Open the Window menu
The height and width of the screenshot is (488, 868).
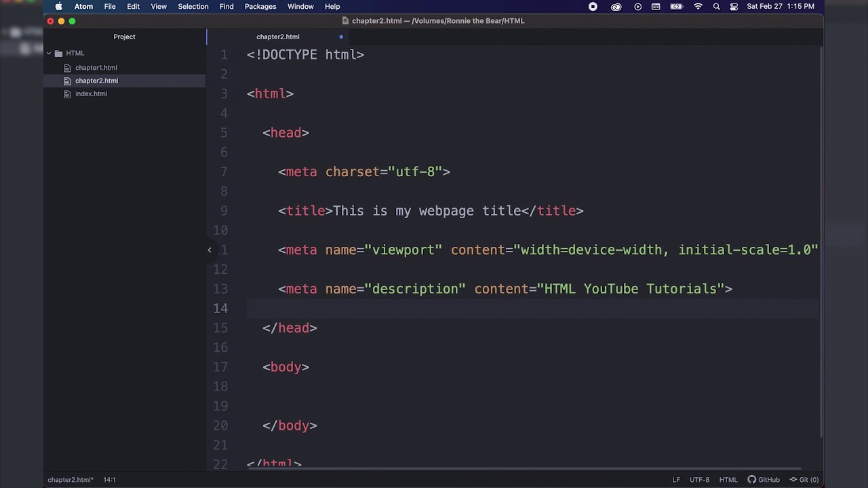pos(300,7)
